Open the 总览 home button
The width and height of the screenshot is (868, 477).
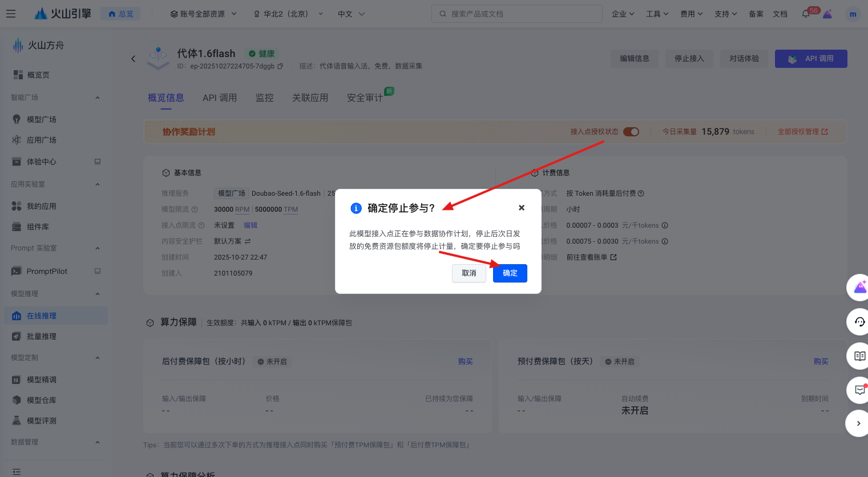coord(120,14)
